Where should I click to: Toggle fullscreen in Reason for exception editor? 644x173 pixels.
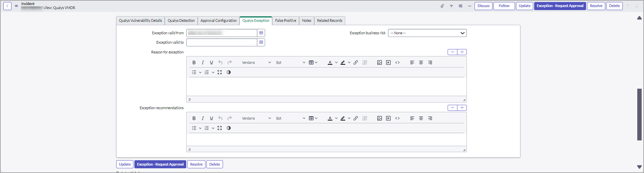(x=220, y=72)
